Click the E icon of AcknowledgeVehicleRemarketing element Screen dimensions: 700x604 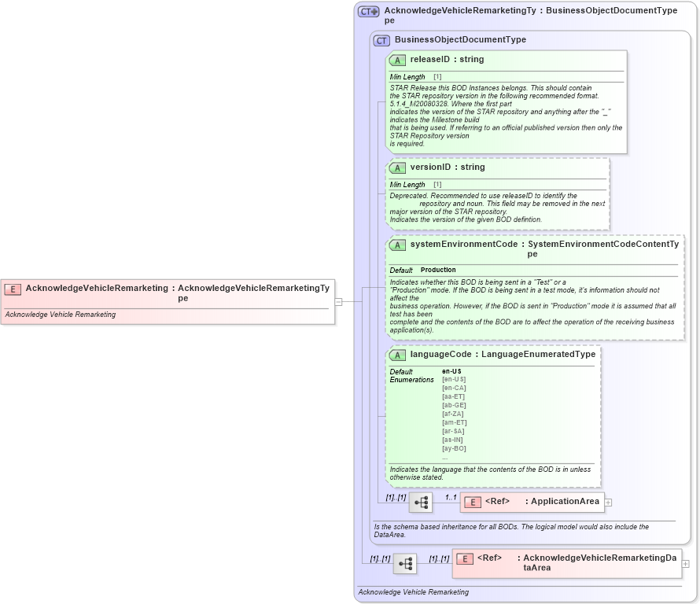point(11,289)
